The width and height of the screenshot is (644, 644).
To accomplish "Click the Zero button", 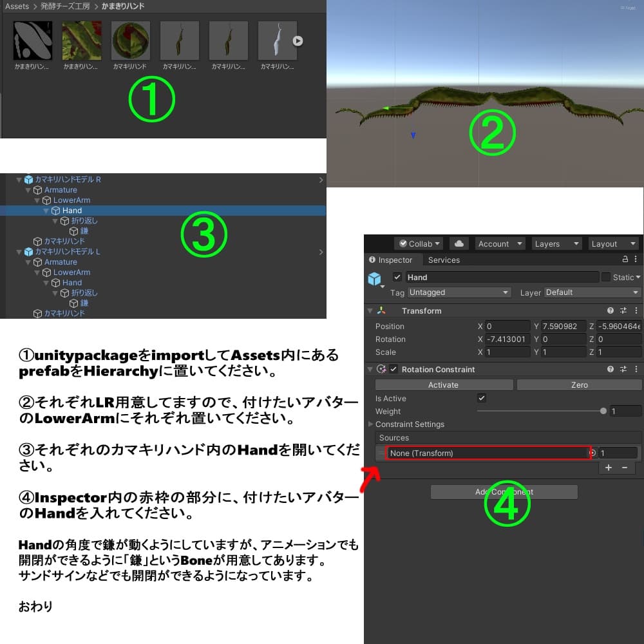I will coord(579,385).
